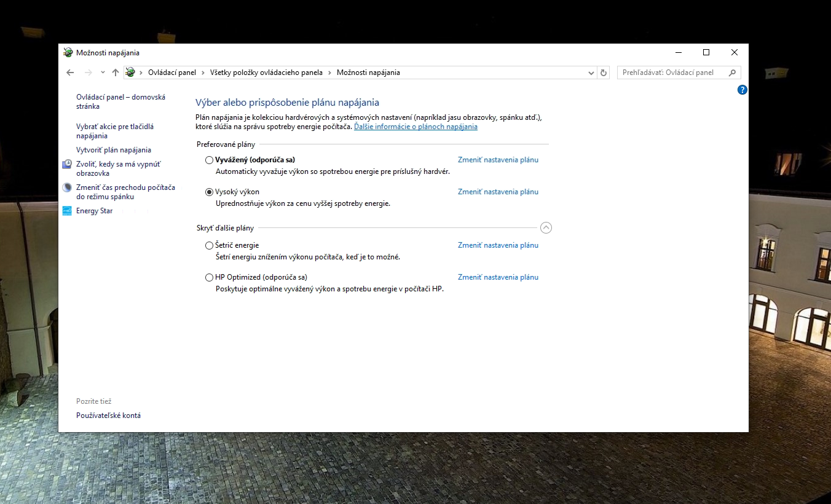Click the Energy Star icon in sidebar
The height and width of the screenshot is (504, 831).
67,211
